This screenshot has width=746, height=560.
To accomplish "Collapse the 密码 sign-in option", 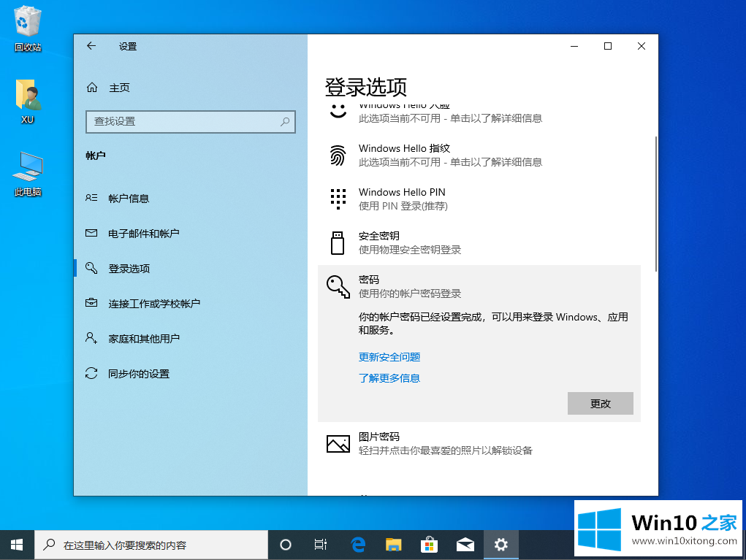I will click(479, 286).
